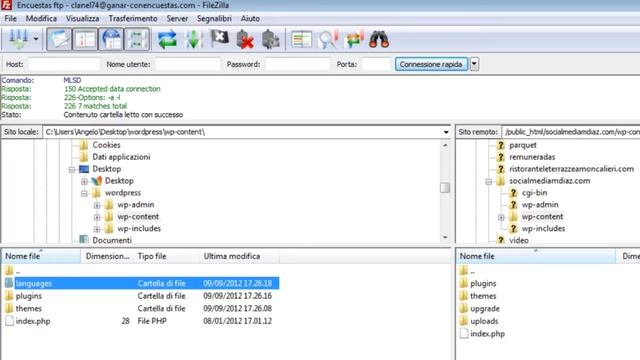Open the Aiuto menu
Viewport: 640px width, 360px height.
point(250,18)
